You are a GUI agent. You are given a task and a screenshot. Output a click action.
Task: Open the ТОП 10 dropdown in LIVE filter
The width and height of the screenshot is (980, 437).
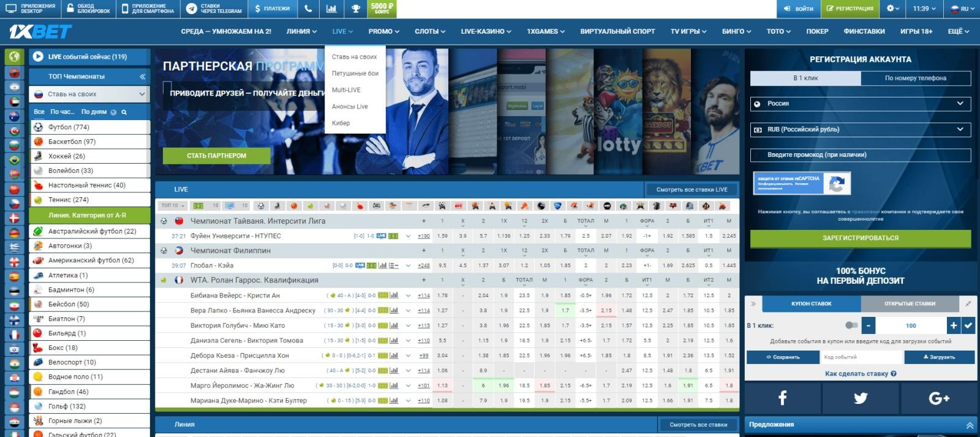(x=173, y=206)
